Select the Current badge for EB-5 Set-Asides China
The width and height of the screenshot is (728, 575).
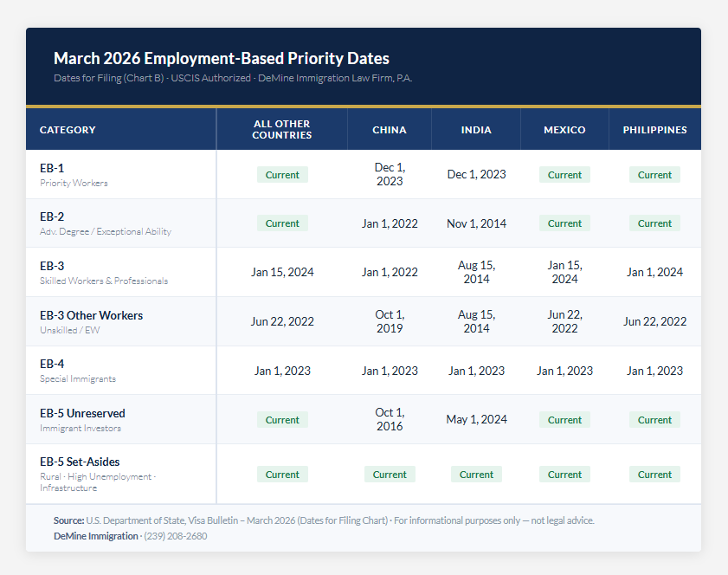390,475
